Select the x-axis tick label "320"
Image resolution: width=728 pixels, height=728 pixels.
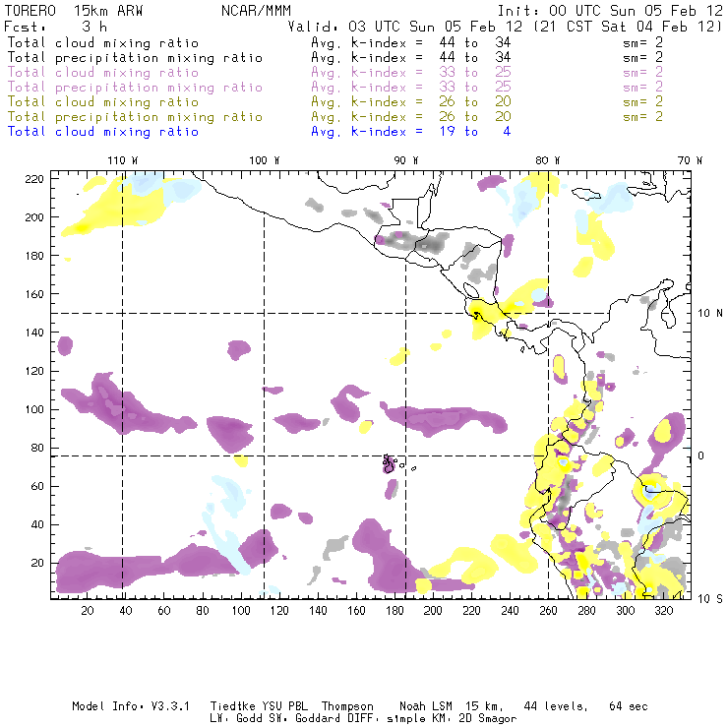pos(664,611)
